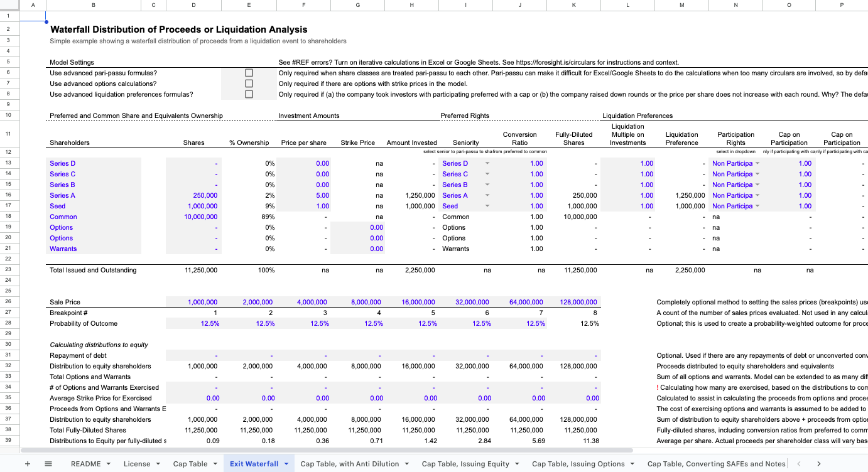Click Seed price per share 1.00

pyautogui.click(x=303, y=206)
